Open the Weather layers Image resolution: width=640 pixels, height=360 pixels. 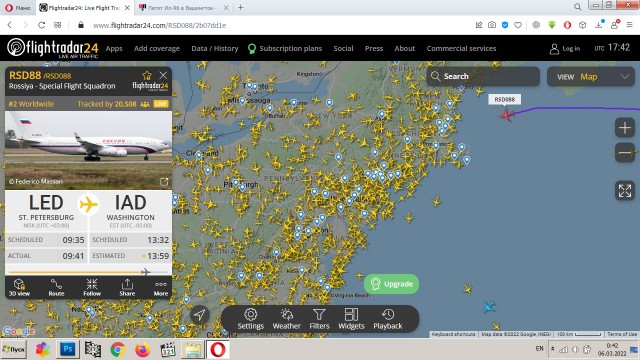tap(287, 319)
